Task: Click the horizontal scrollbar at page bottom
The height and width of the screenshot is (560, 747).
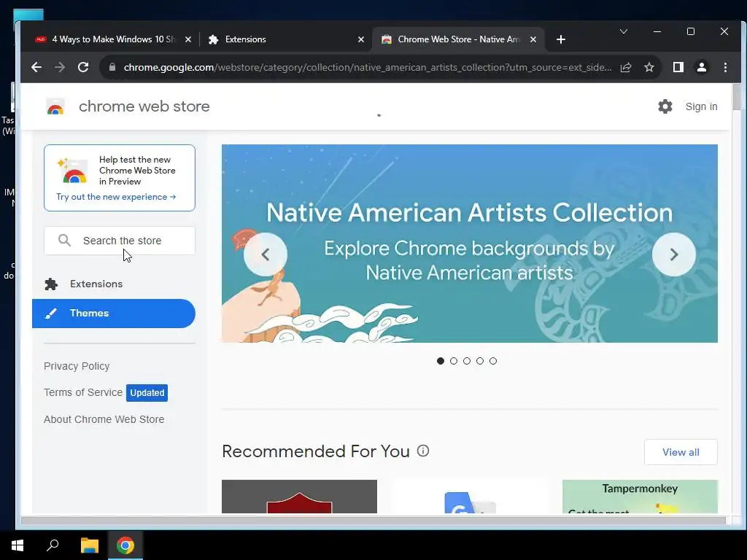Action: 373,521
